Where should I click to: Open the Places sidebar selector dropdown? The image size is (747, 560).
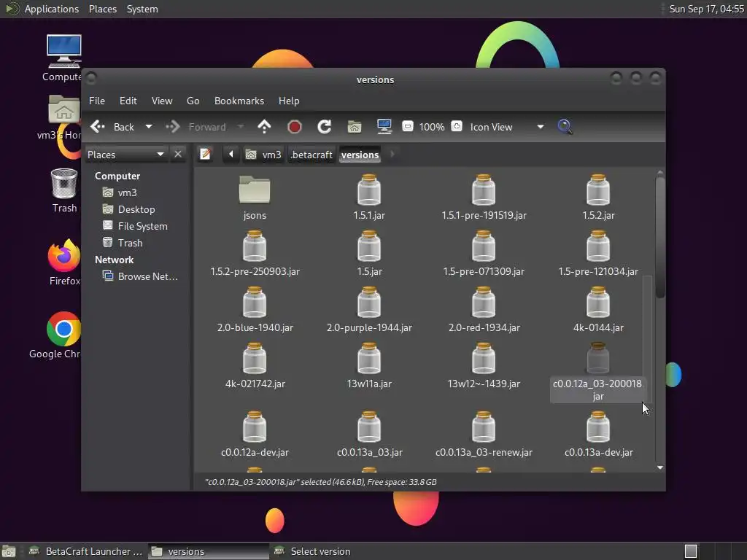pyautogui.click(x=125, y=155)
